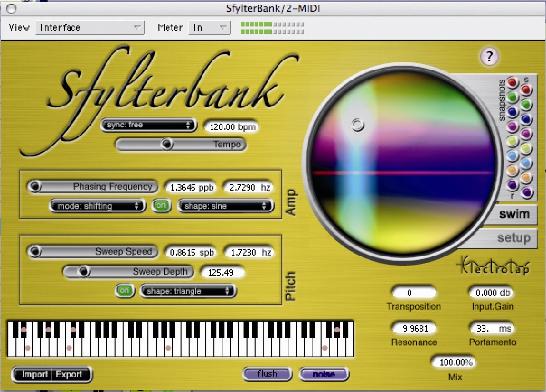
Task: Click the 1.7230 hz field
Action: tap(248, 252)
